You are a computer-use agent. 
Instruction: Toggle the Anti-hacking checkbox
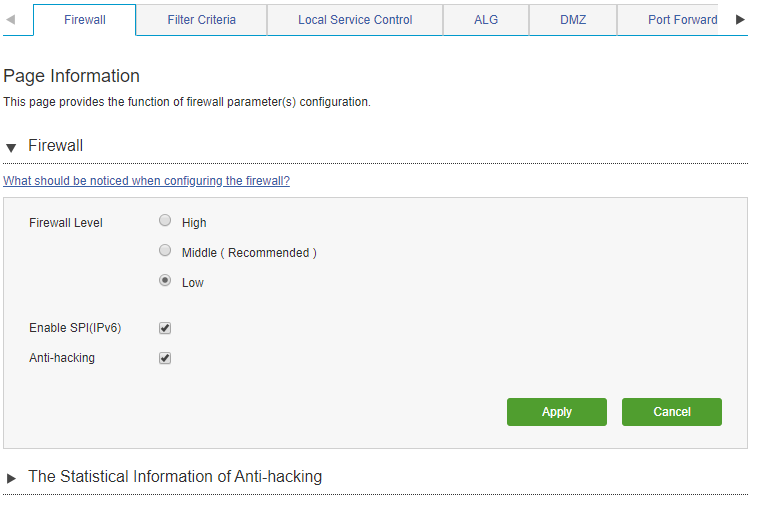click(x=165, y=358)
